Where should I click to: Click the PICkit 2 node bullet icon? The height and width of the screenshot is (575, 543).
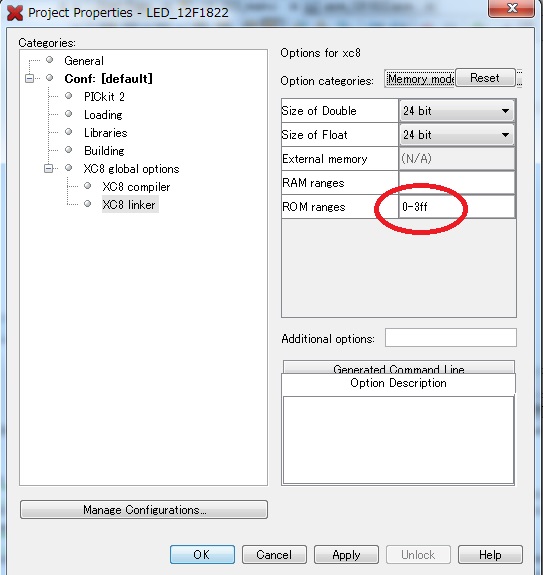pyautogui.click(x=69, y=96)
